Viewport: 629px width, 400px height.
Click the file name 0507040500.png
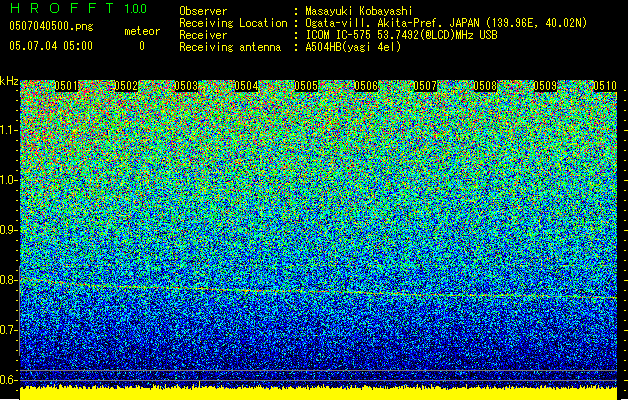pos(51,27)
